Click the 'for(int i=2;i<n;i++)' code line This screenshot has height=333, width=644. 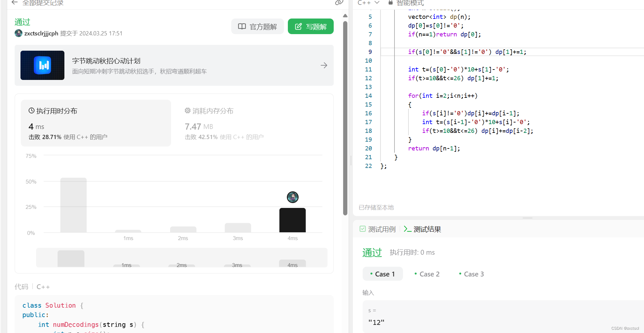pos(443,96)
